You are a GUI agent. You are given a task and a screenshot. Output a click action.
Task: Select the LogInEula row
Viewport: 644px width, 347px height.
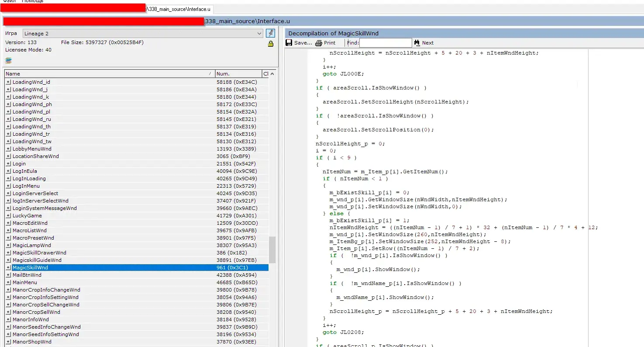click(137, 171)
